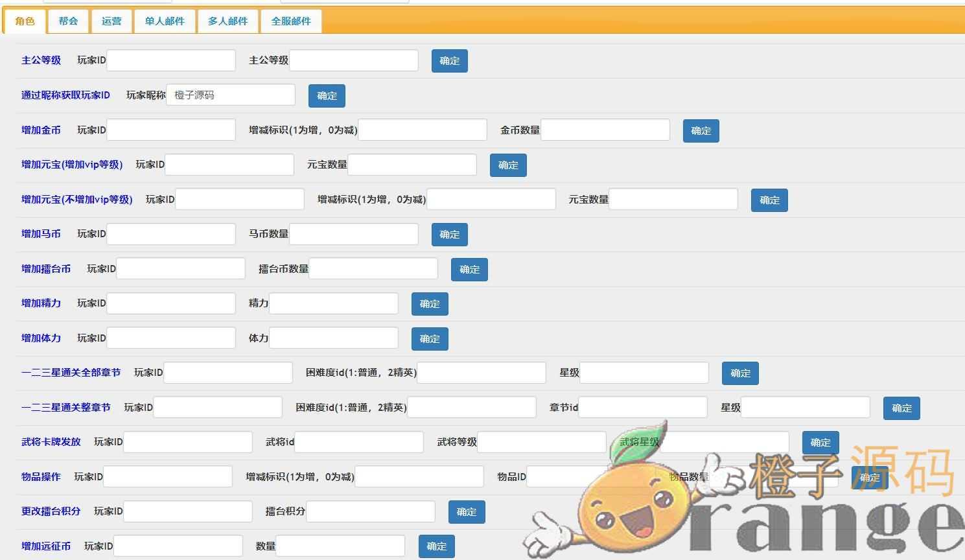The width and height of the screenshot is (965, 560).
Task: Click 确定 in the 主公等级 row
Action: [449, 61]
